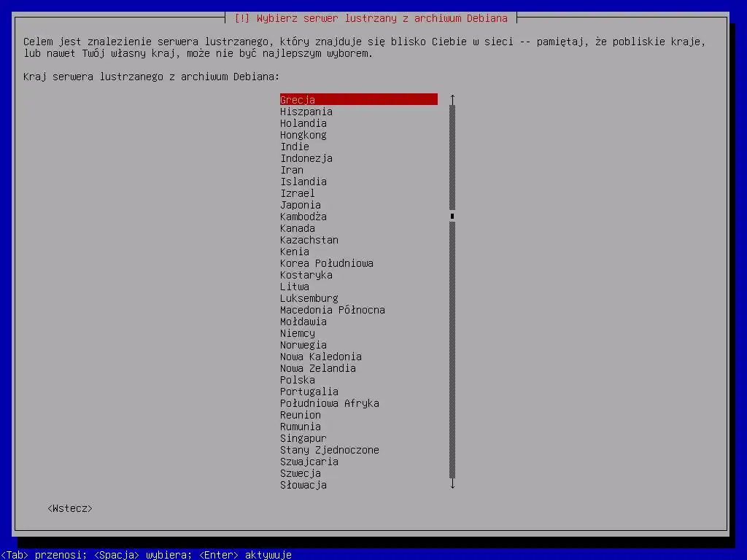Select Holandia from the list
Image resolution: width=747 pixels, height=560 pixels.
click(359, 122)
